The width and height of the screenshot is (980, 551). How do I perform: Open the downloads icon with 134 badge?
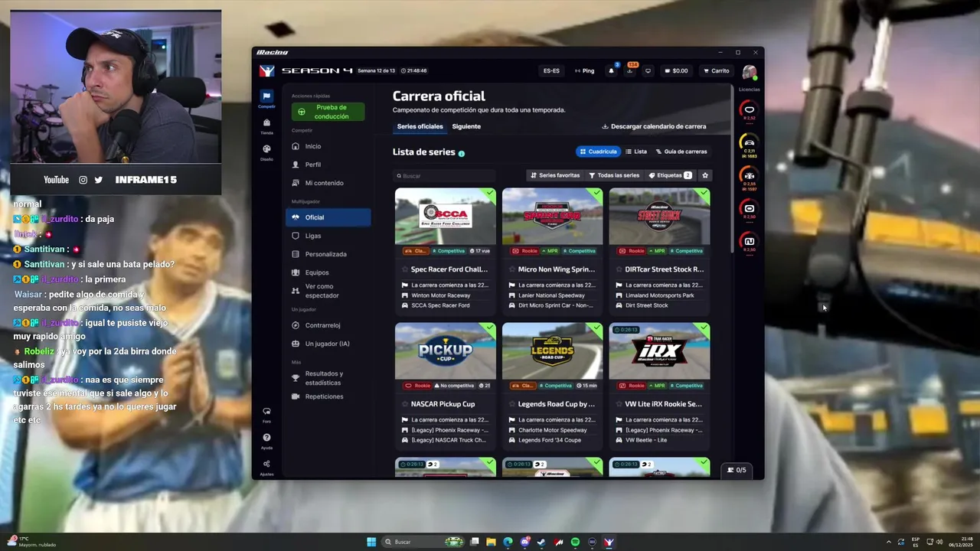click(x=629, y=70)
